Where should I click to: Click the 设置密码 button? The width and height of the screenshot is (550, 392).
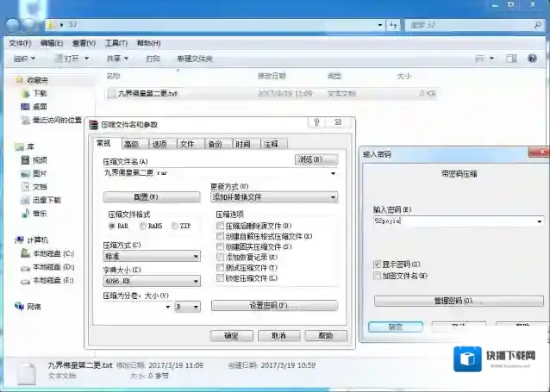[274, 306]
